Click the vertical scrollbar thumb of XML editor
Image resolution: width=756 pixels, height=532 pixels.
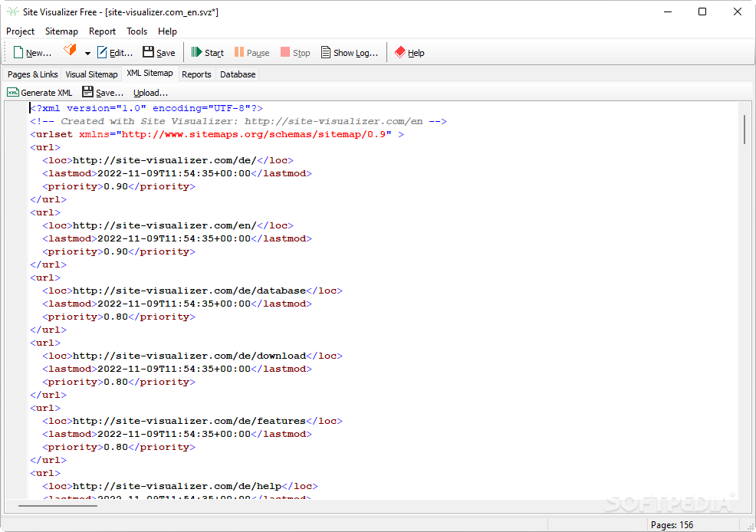pos(744,129)
